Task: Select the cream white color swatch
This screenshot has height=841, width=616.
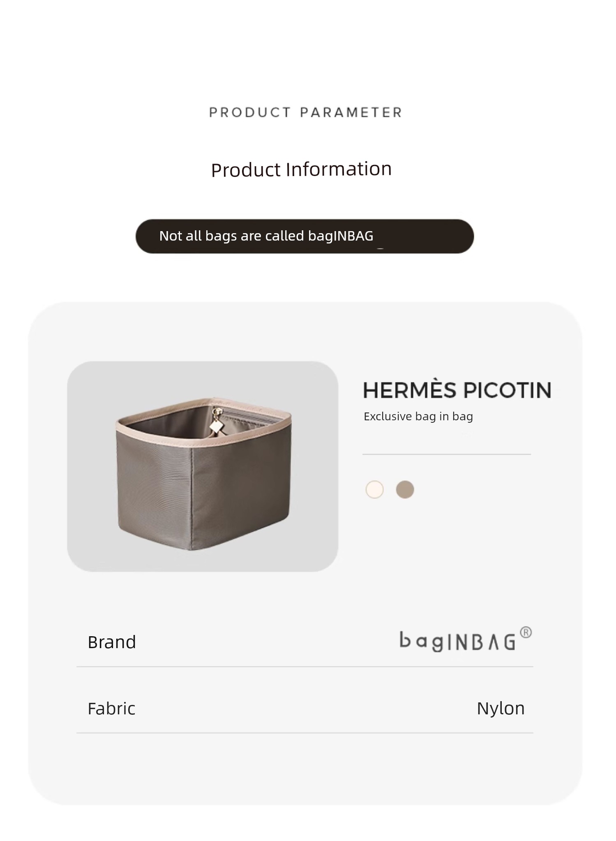Action: pos(374,489)
